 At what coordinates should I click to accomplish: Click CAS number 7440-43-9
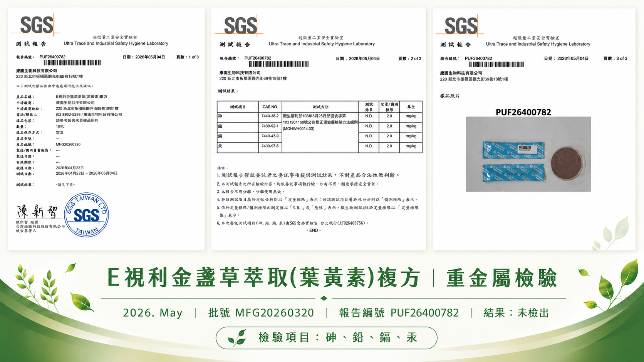pos(270,136)
